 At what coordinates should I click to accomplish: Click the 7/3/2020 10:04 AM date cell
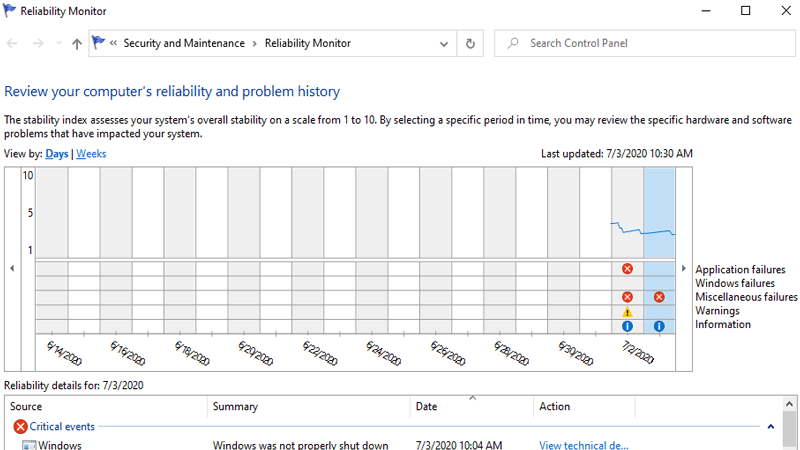click(x=459, y=445)
